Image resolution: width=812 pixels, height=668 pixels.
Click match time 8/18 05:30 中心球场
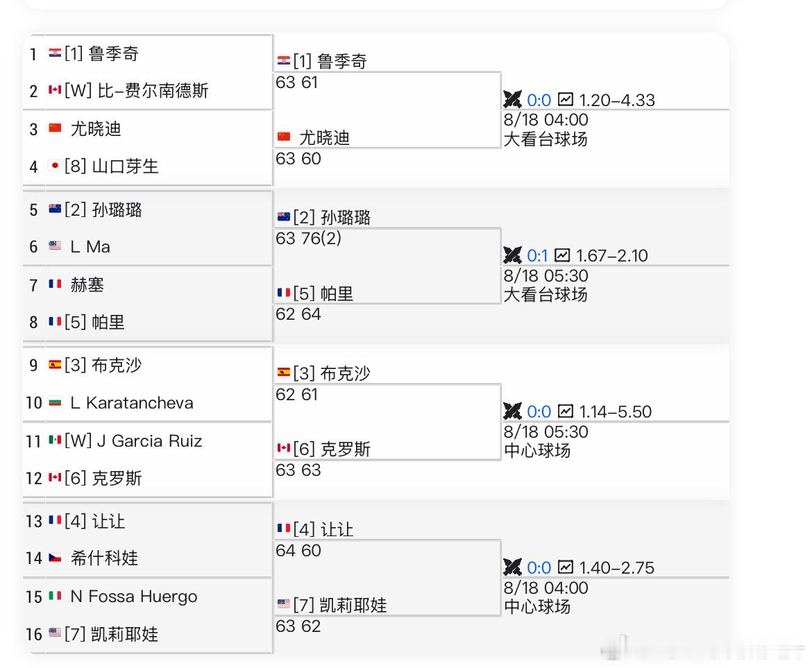click(545, 441)
